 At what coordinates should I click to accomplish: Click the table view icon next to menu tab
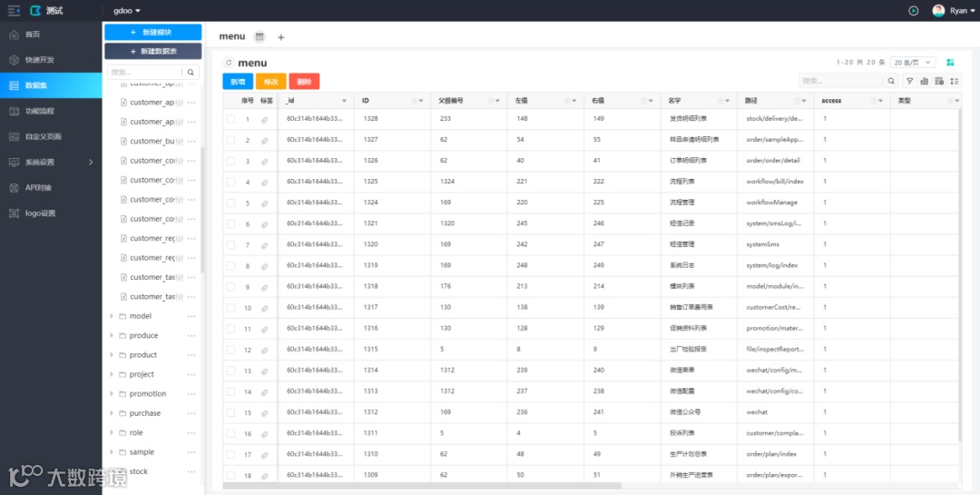[260, 37]
